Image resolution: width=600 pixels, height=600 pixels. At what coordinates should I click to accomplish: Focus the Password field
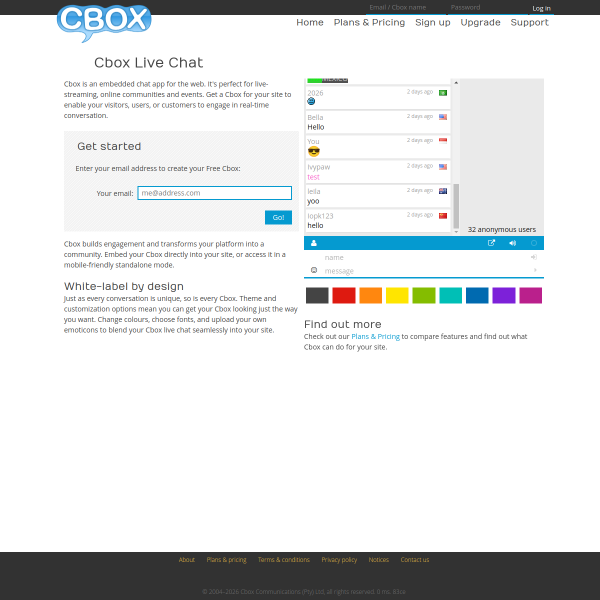coord(487,7)
